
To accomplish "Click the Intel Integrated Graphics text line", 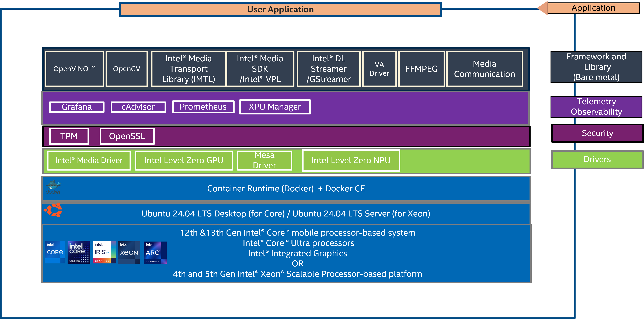I will point(298,253).
